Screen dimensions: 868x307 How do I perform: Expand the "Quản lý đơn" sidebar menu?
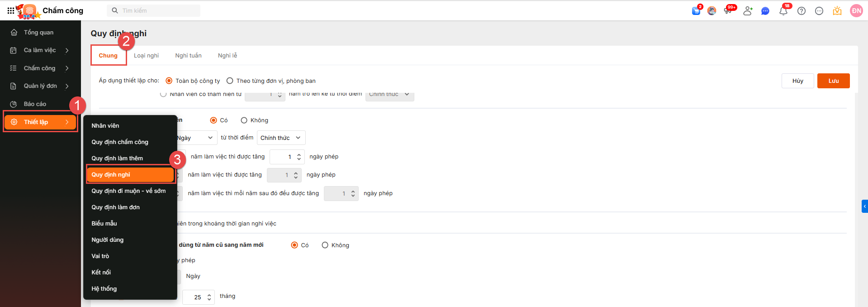(x=40, y=86)
